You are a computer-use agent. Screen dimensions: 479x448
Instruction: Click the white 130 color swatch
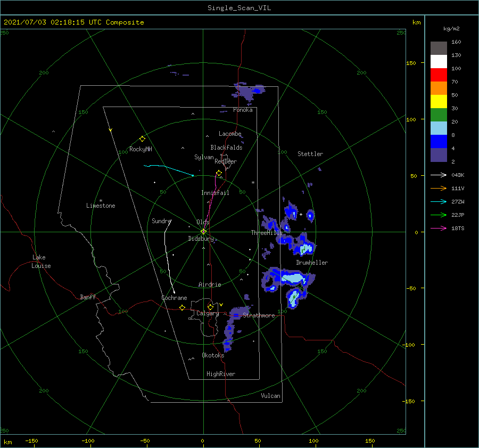coord(439,61)
